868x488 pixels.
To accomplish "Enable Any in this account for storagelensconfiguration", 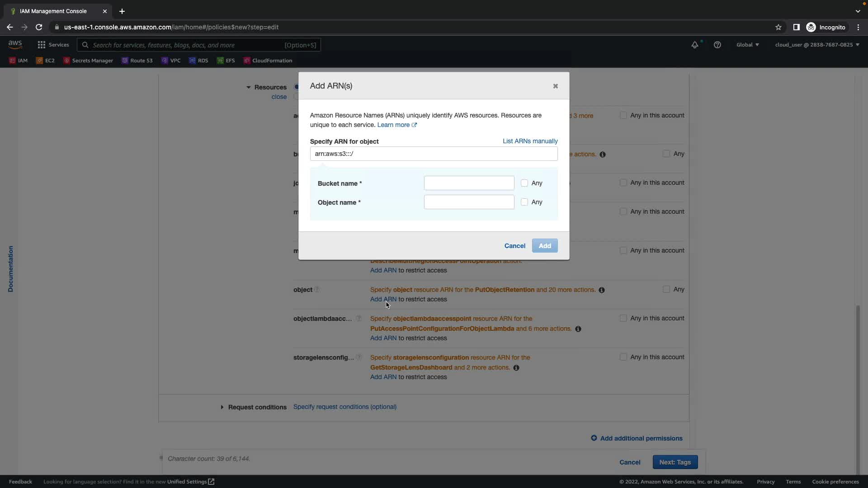I will pos(623,357).
